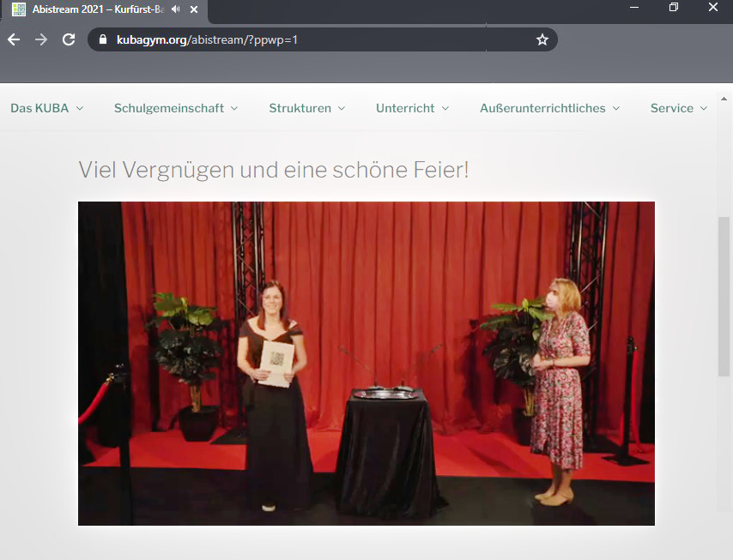Close the Abistream 2021 tab
Image resolution: width=733 pixels, height=560 pixels.
194,9
